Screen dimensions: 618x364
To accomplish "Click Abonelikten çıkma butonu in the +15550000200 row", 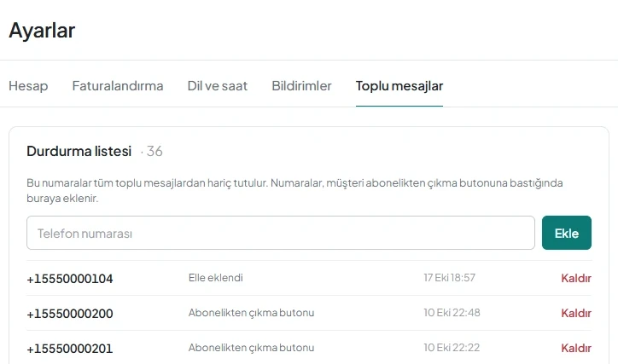I will (x=251, y=313).
